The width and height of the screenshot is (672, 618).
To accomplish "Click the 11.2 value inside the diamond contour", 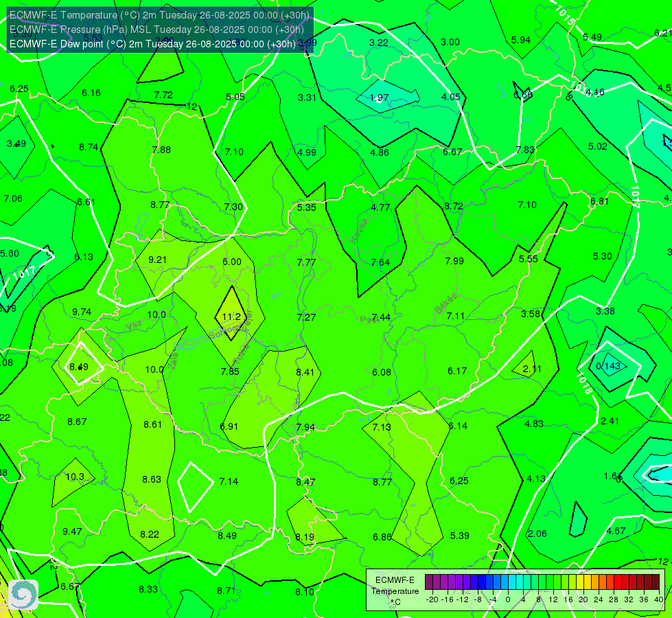I will (x=231, y=317).
